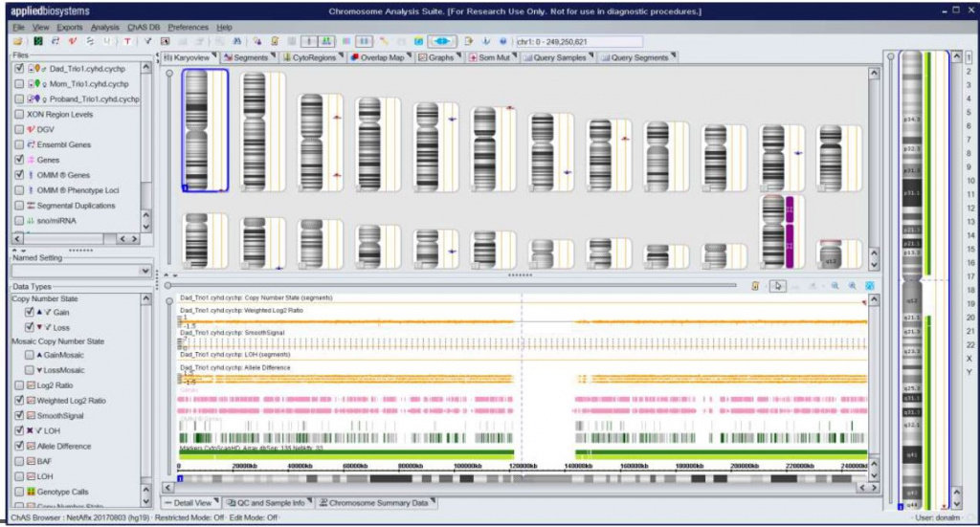Screen dimensions: 980x527
Task: Click the blue double-arrow fit-width toolbar icon
Action: pyautogui.click(x=442, y=42)
